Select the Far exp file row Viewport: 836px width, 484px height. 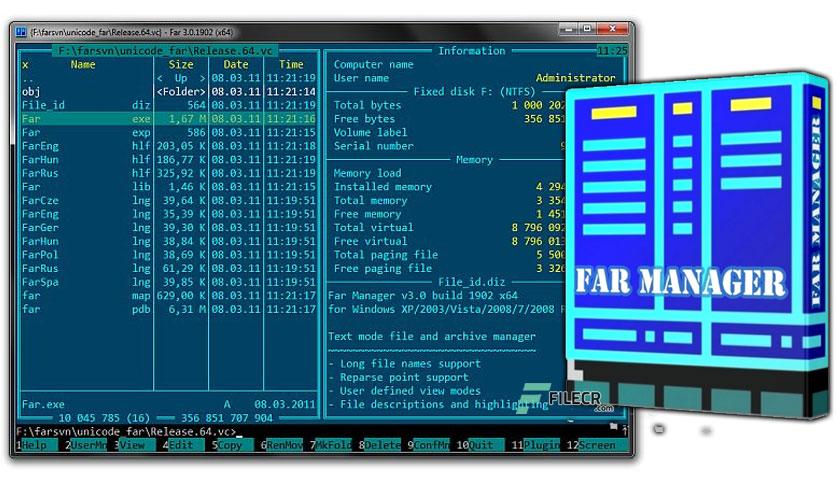tap(168, 132)
